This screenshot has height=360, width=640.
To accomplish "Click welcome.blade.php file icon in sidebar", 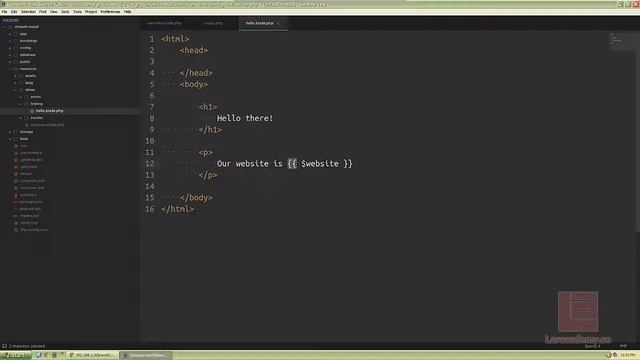I will [x=27, y=125].
